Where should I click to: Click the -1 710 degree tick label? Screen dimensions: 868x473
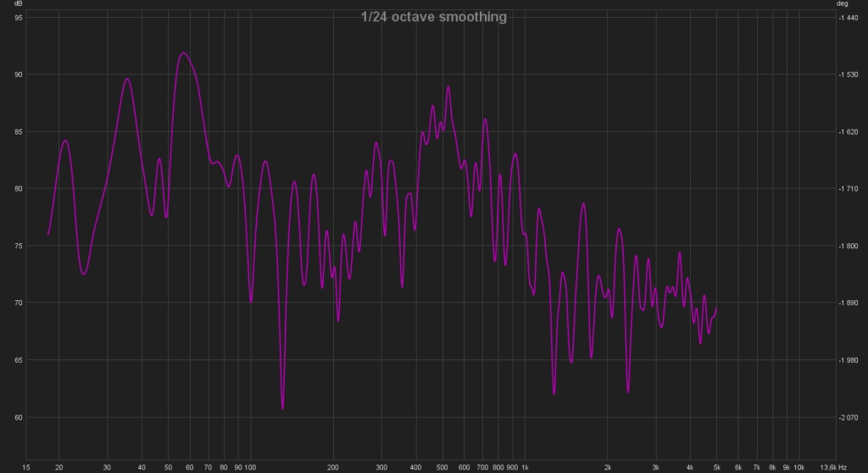point(849,189)
